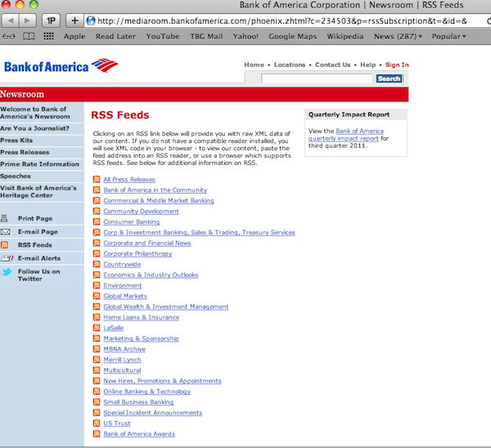491x448 pixels.
Task: Click RSS icon next to Community Development
Action: click(97, 211)
